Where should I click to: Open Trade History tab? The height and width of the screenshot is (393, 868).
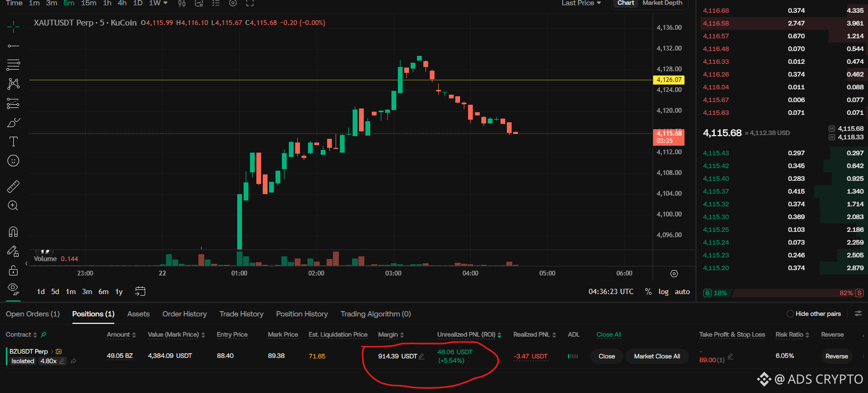[x=241, y=314]
